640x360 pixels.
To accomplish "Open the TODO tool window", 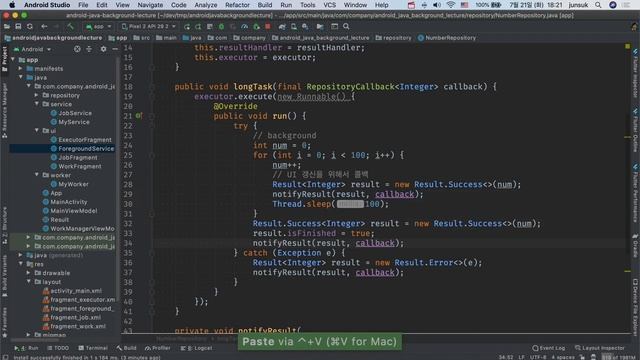I will [x=58, y=348].
